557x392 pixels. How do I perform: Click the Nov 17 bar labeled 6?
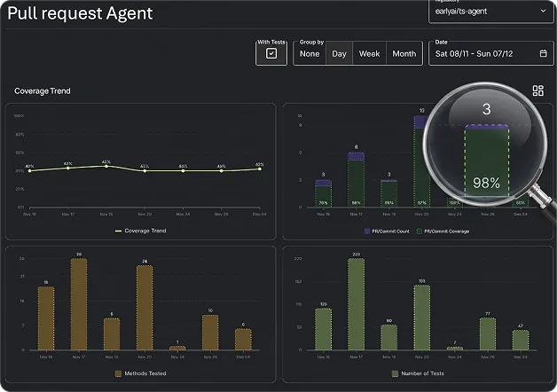(356, 180)
